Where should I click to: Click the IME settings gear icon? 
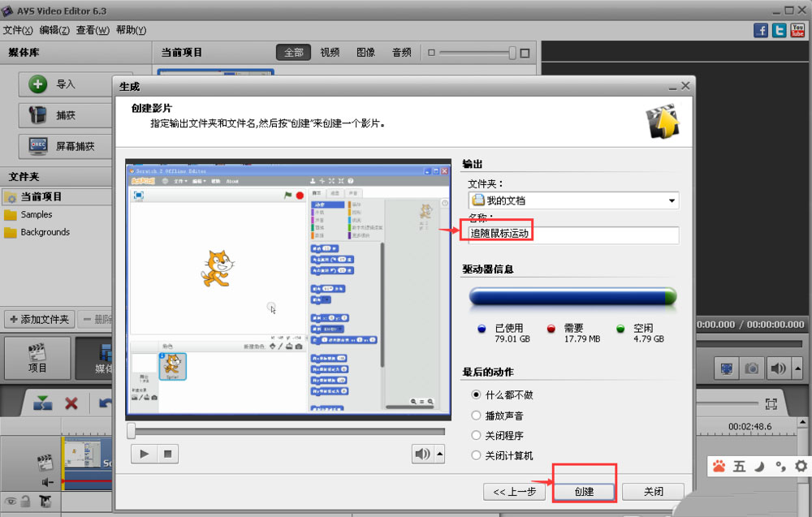801,466
